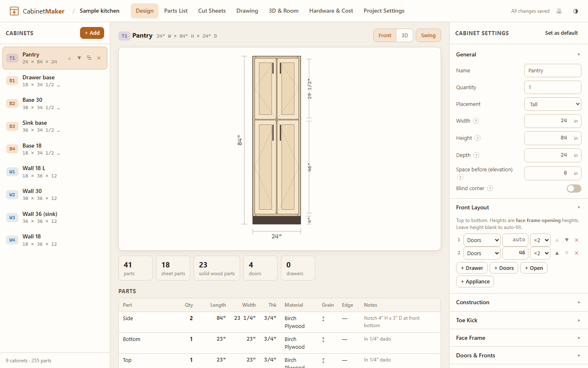Collapse the General section
This screenshot has height=368, width=588.
pyautogui.click(x=519, y=54)
